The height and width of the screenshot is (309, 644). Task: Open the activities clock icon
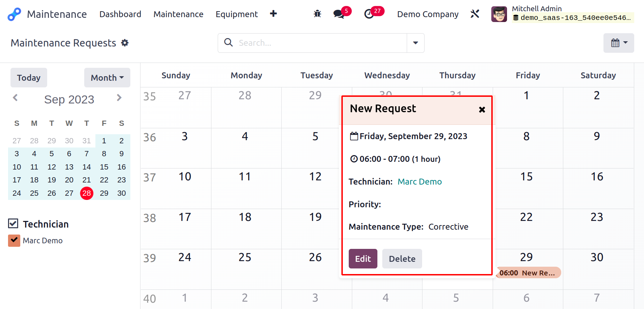pos(369,14)
